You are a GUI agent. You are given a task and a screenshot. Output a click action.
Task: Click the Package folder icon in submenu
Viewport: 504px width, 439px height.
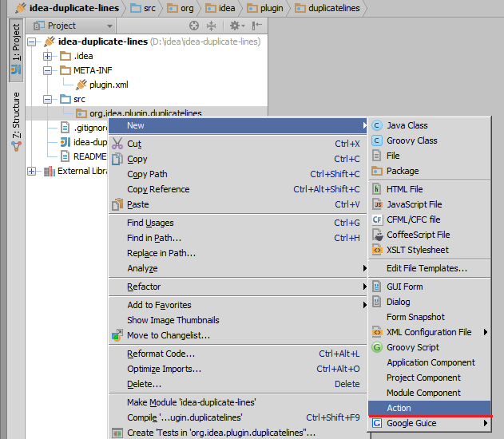pyautogui.click(x=377, y=171)
